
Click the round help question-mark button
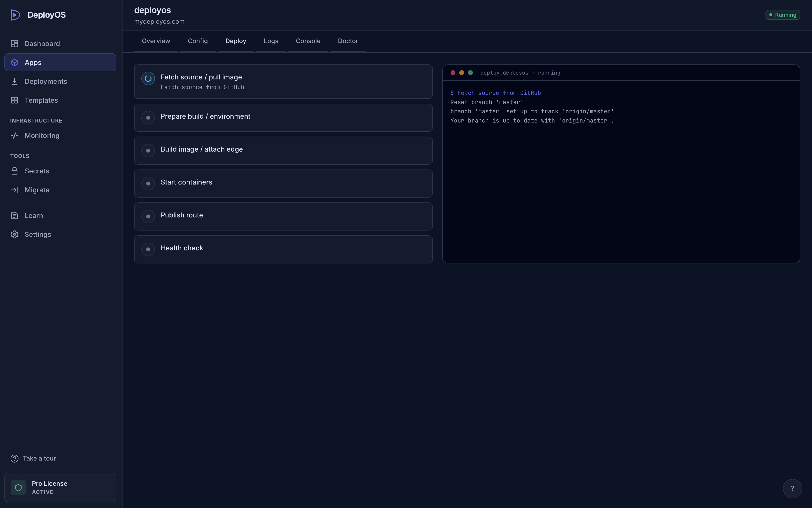[792, 489]
